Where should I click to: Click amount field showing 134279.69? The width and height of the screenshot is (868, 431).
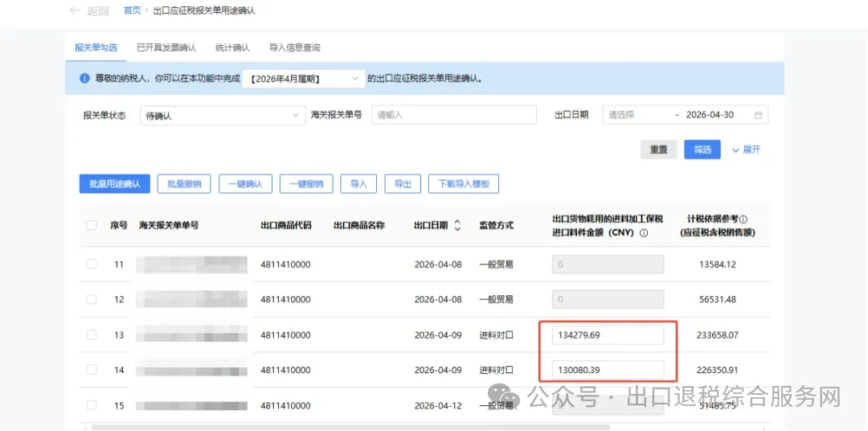pos(608,335)
